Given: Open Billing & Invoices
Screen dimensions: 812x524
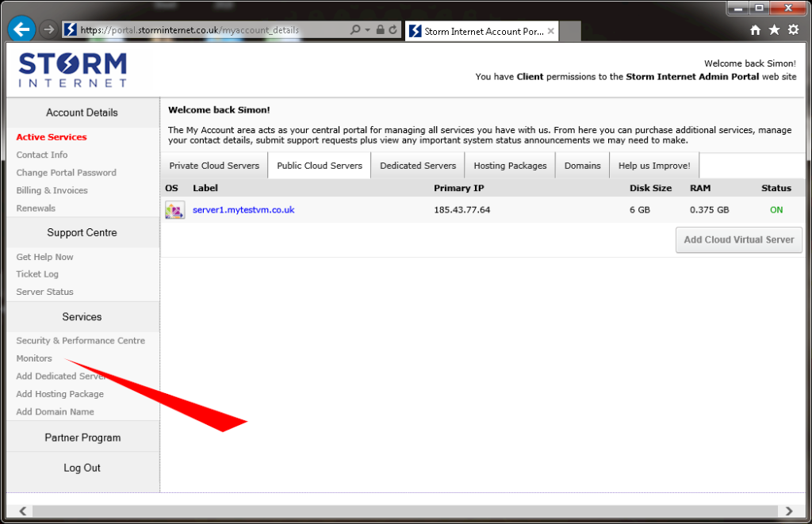Looking at the screenshot, I should tap(52, 190).
